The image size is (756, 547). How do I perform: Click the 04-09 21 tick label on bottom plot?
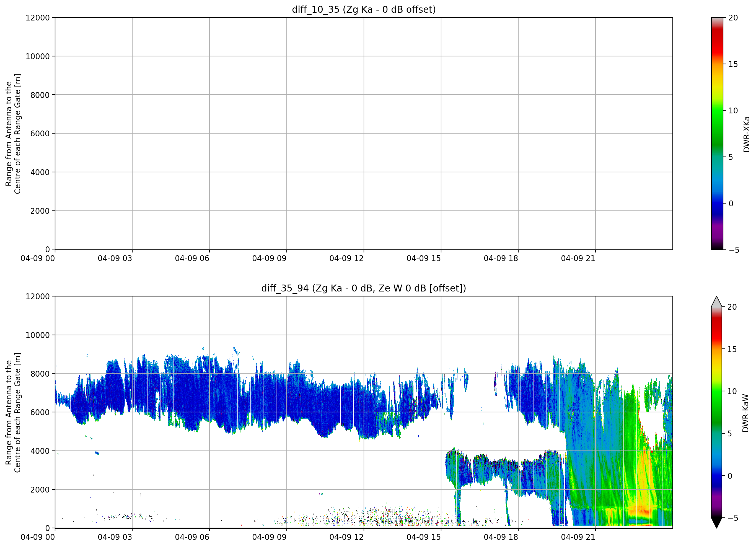pyautogui.click(x=578, y=537)
